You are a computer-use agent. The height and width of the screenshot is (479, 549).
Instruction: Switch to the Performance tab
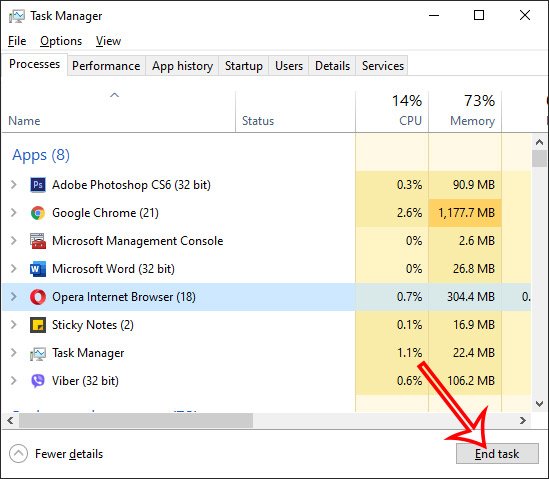point(106,66)
